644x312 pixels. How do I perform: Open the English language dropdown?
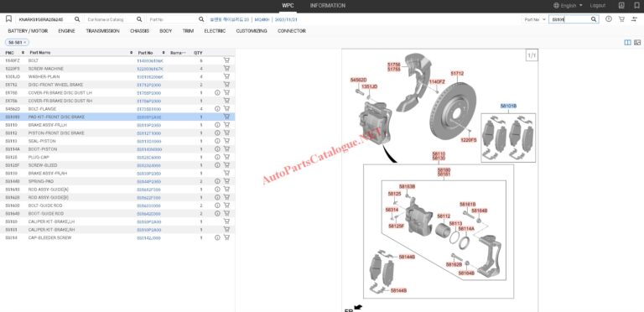[x=568, y=6]
